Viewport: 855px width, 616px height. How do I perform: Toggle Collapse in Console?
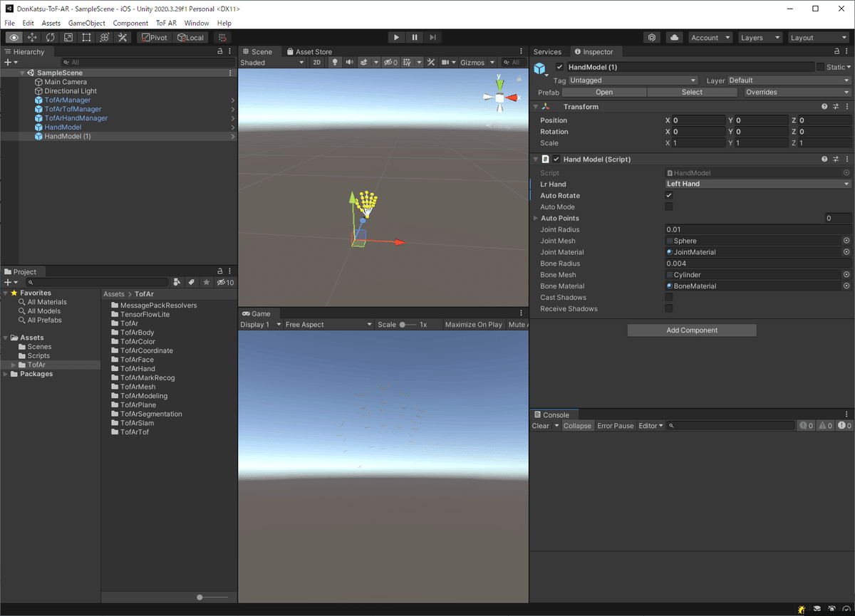tap(577, 426)
